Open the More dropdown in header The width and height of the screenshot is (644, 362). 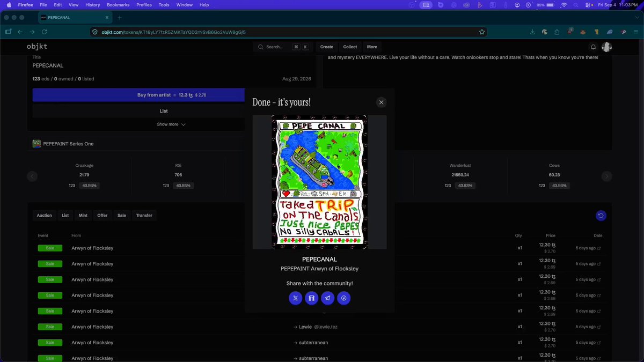coord(372,47)
